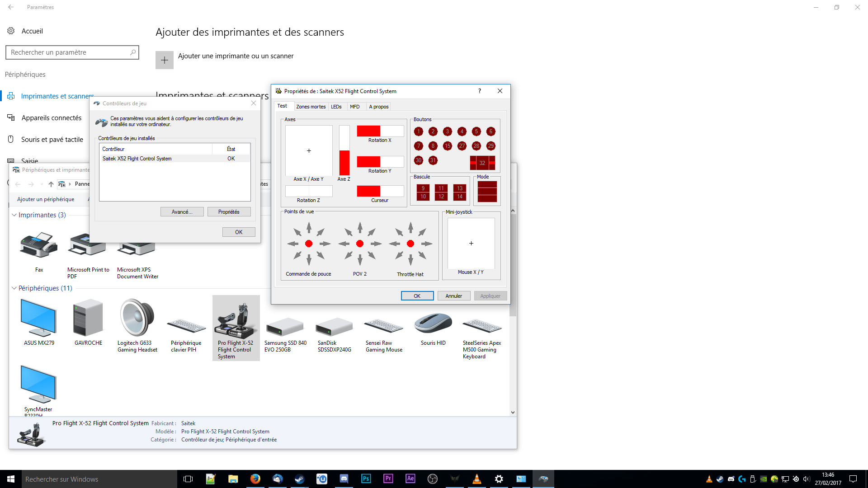The image size is (868, 488).
Task: Select the Samsung SSD 840 EVO drive
Action: pyautogui.click(x=285, y=334)
